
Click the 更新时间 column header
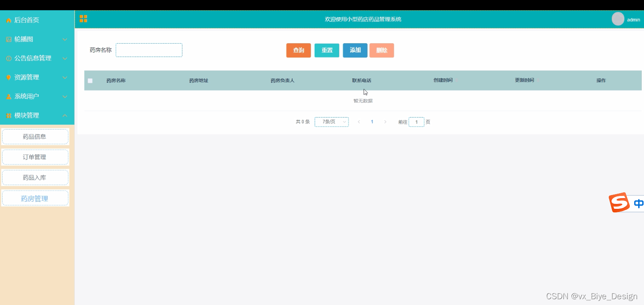[524, 80]
